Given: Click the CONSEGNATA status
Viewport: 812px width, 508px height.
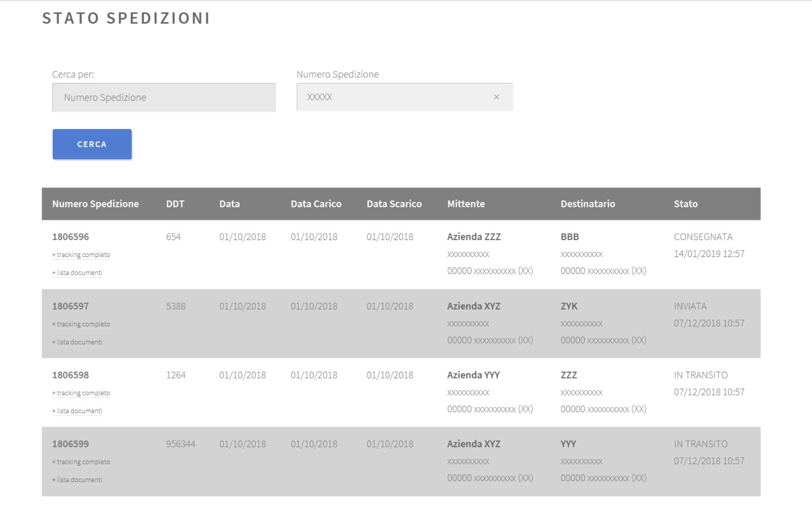Looking at the screenshot, I should coord(703,237).
